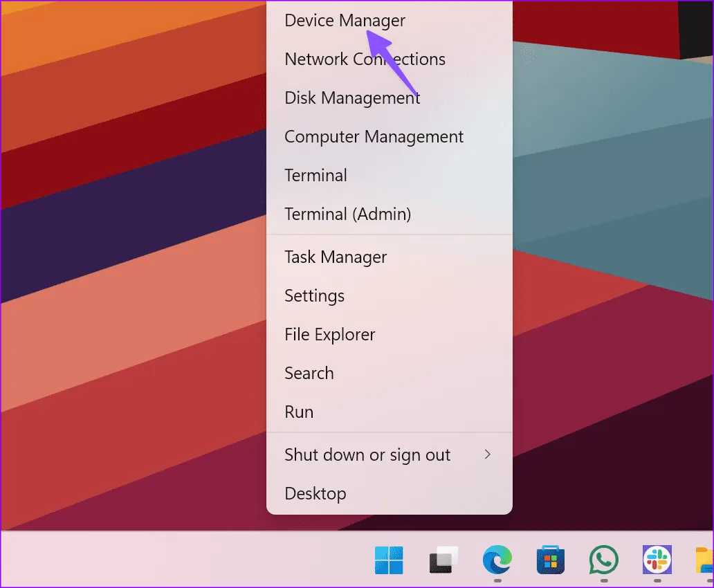Open the Windows Start menu button
This screenshot has height=588, width=714.
coord(389,560)
